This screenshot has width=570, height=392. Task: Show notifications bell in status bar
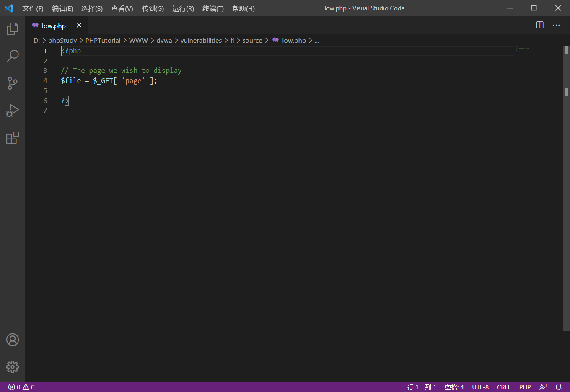(558, 387)
